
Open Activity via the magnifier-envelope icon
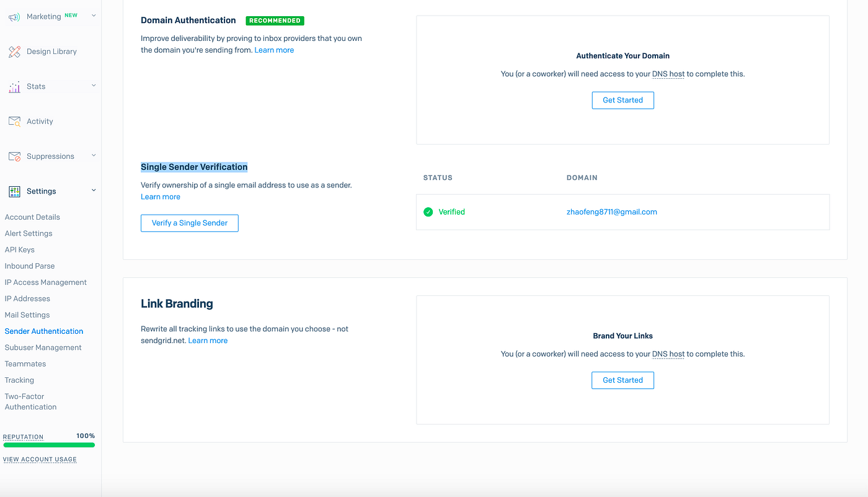pos(14,120)
